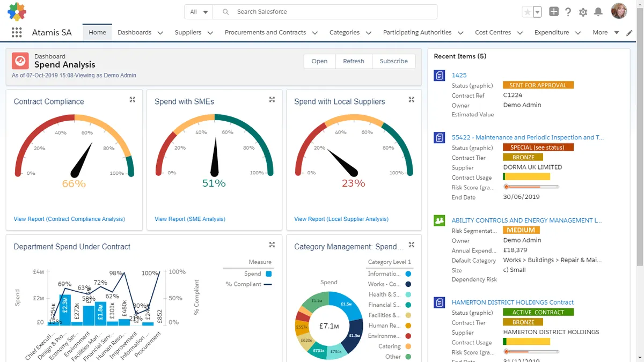Image resolution: width=644 pixels, height=362 pixels.
Task: Click the contract icon beside 55422 item
Action: point(440,138)
